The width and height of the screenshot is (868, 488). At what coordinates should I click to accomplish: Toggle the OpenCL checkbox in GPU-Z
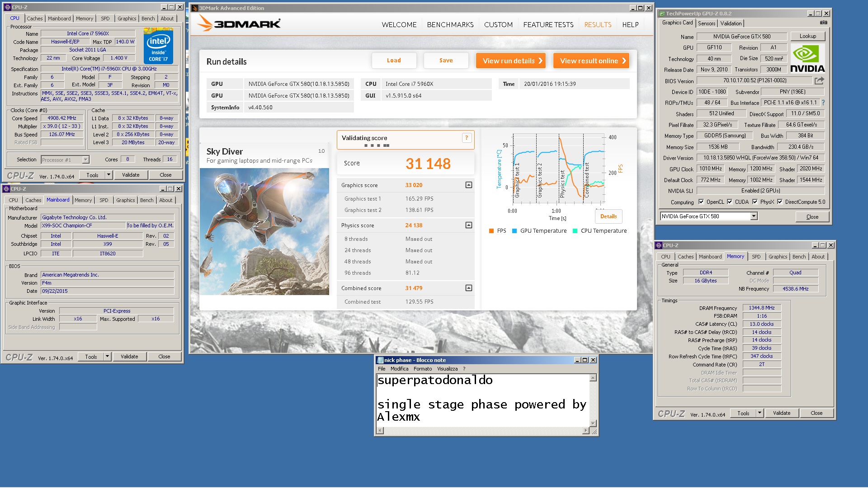pyautogui.click(x=701, y=202)
